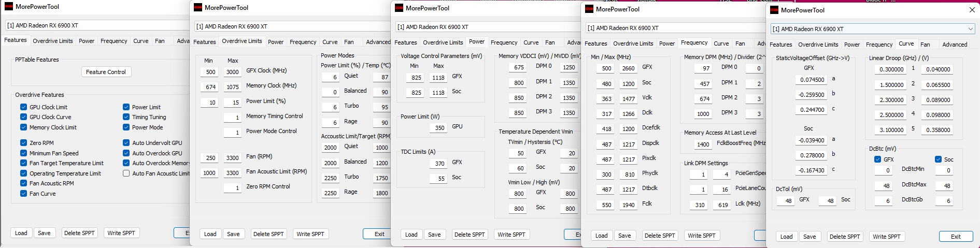Close the fifth MorePowerTool window

(972, 10)
